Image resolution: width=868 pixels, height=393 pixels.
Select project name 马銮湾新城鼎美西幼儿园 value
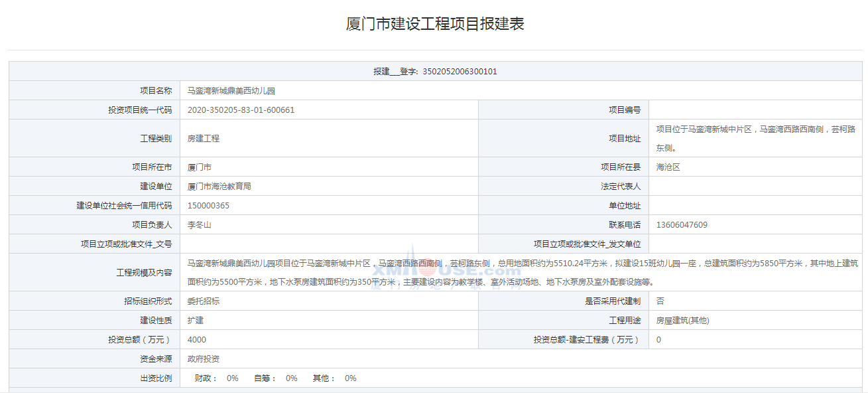pos(231,91)
